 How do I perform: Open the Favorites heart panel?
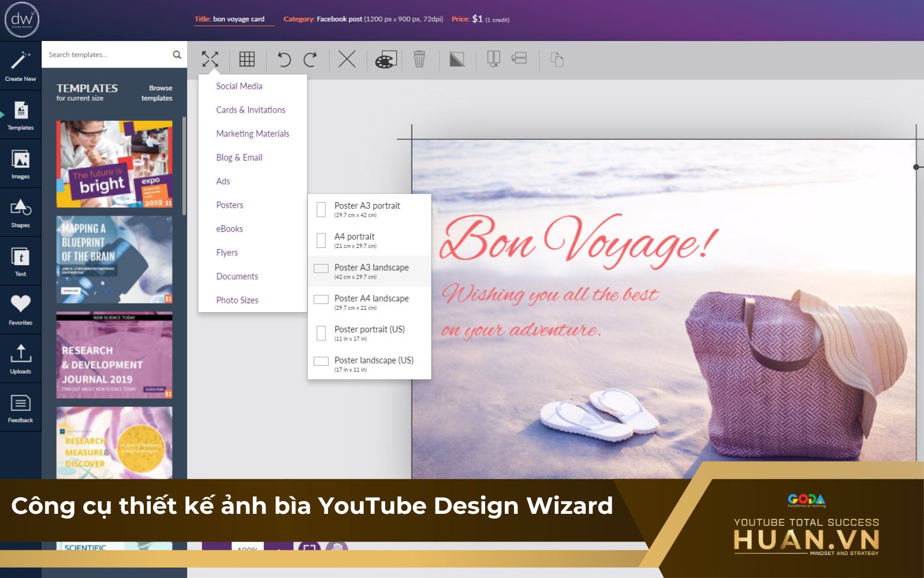pos(21,310)
